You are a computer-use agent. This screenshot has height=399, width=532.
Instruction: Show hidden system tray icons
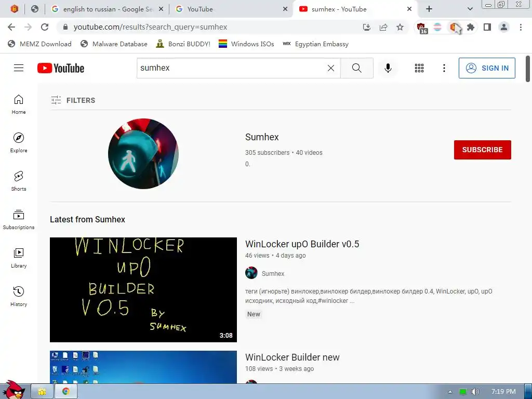click(x=450, y=392)
